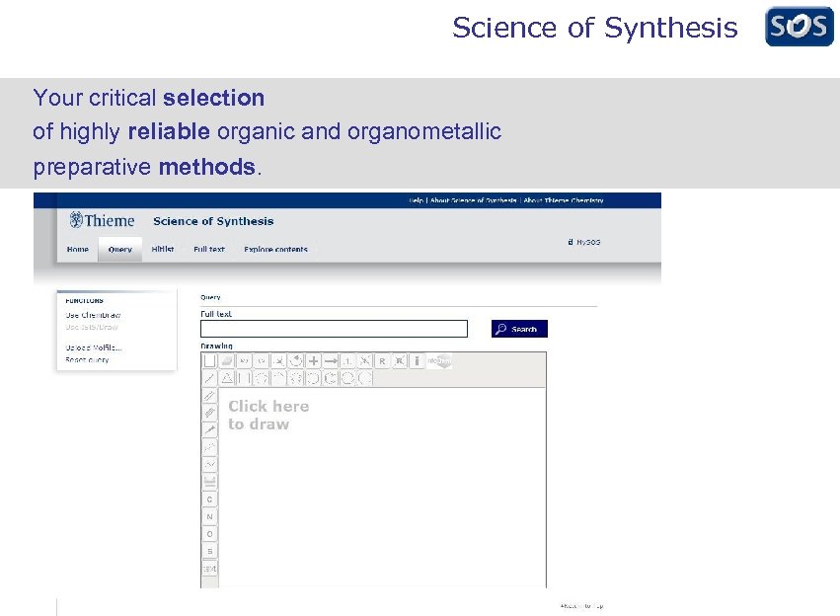The width and height of the screenshot is (840, 616).
Task: Open the MySOS link
Action: [x=584, y=242]
